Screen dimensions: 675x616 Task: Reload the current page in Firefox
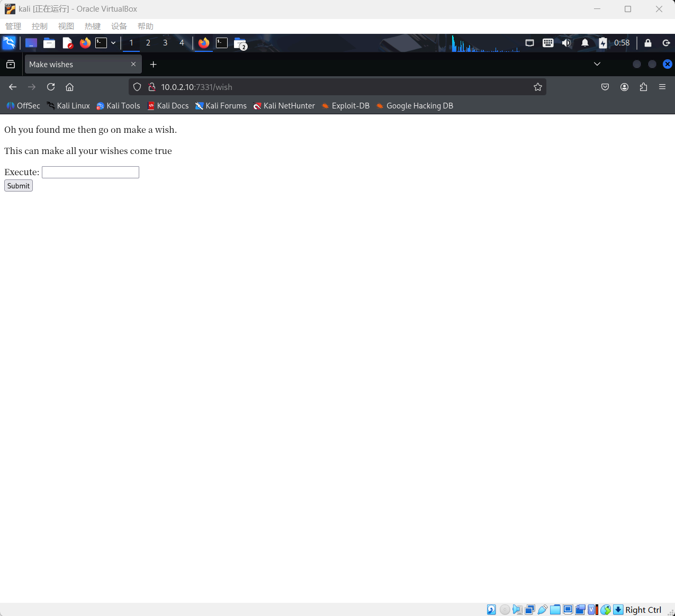(51, 87)
